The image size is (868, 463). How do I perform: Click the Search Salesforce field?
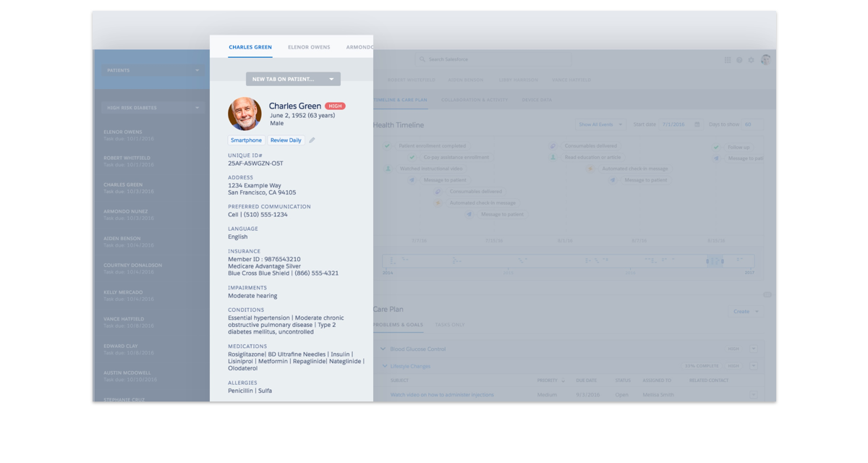(492, 59)
